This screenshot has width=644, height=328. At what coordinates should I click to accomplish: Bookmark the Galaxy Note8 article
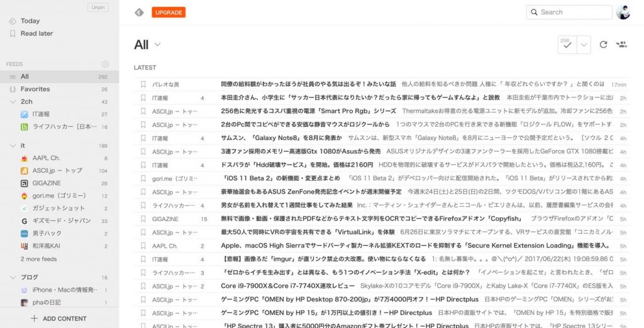pos(143,138)
